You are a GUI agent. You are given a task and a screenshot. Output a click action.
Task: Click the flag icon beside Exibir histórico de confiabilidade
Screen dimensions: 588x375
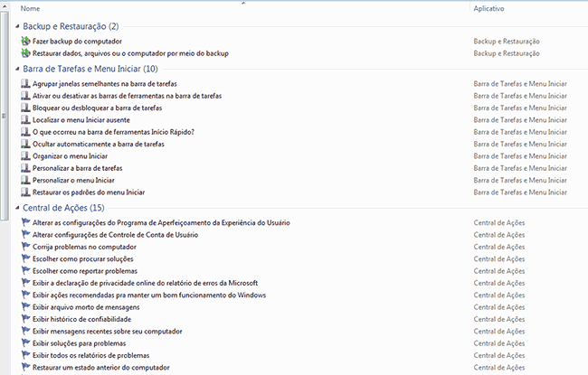coord(25,319)
